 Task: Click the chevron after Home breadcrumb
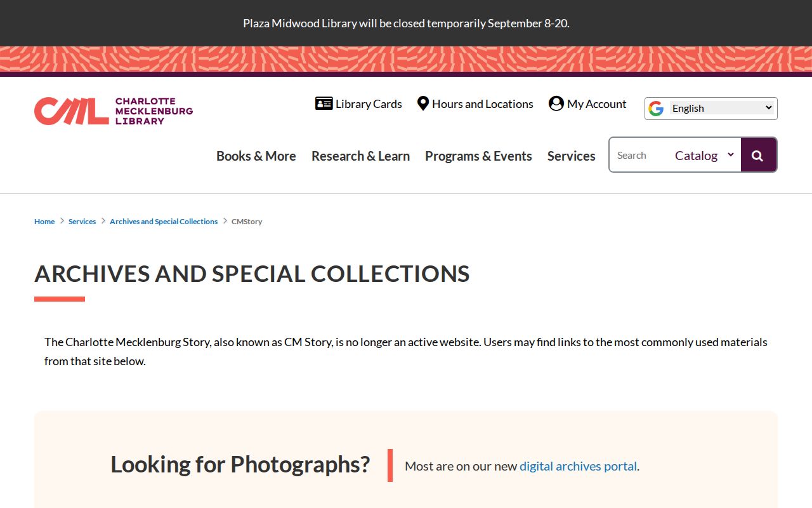click(x=62, y=221)
